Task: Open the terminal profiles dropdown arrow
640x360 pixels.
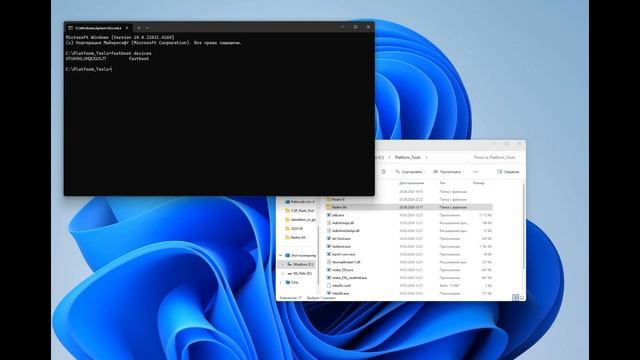Action: pyautogui.click(x=147, y=28)
